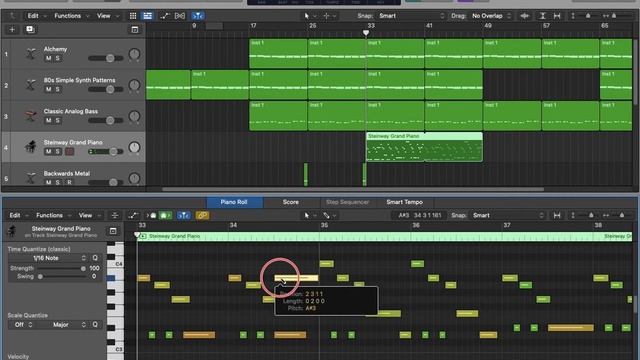Click the waveform zoom icon
640x360 pixels.
click(x=524, y=16)
